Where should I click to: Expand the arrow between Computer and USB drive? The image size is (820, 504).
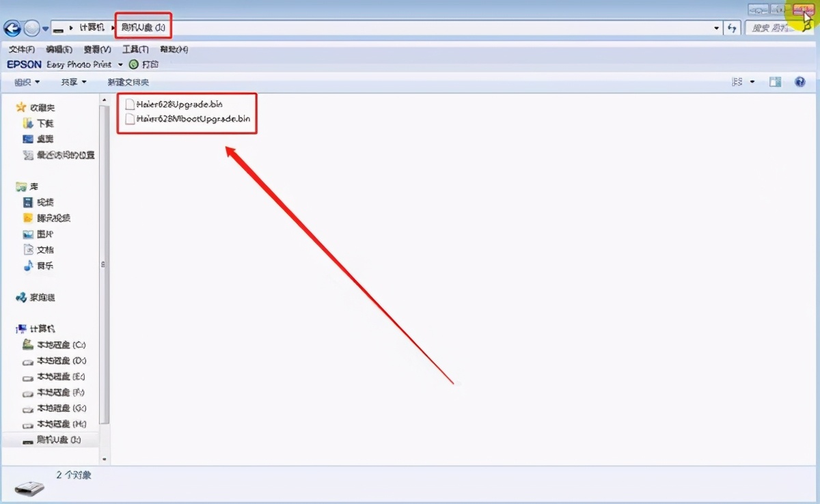[113, 28]
